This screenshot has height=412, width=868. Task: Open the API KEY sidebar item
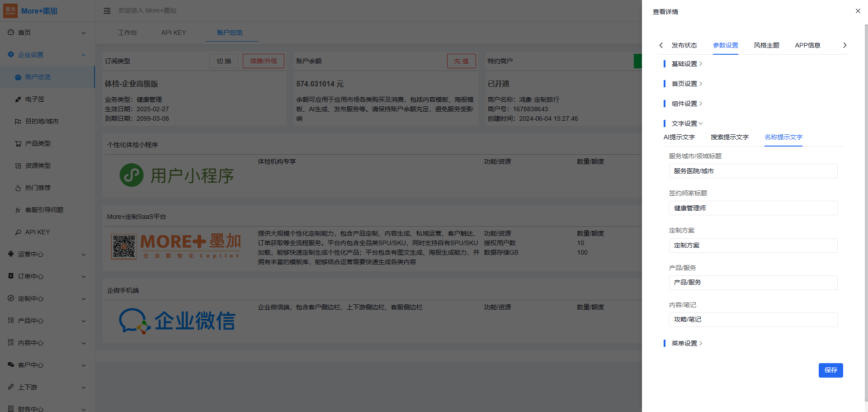click(x=37, y=232)
